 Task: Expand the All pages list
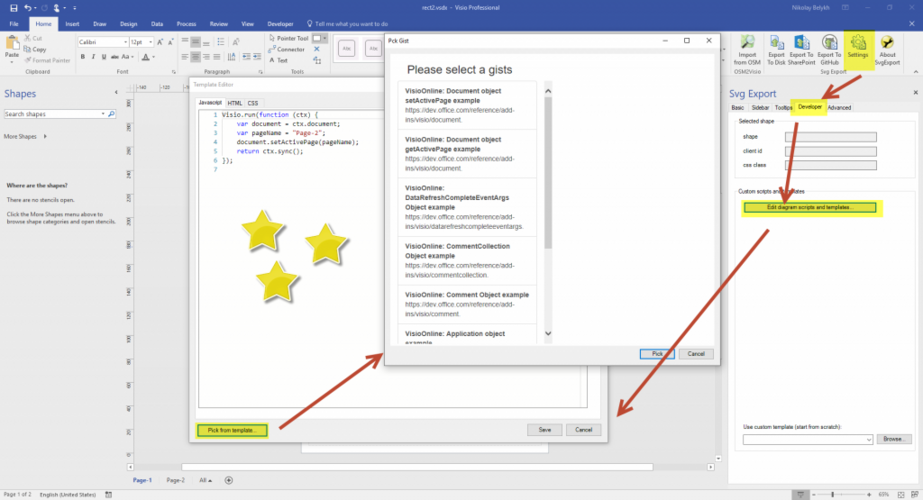pos(205,480)
